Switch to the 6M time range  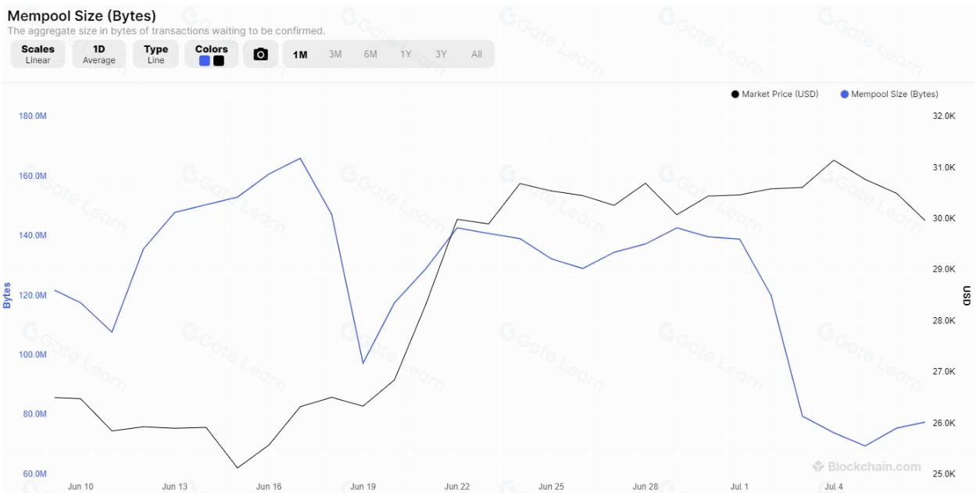point(370,55)
